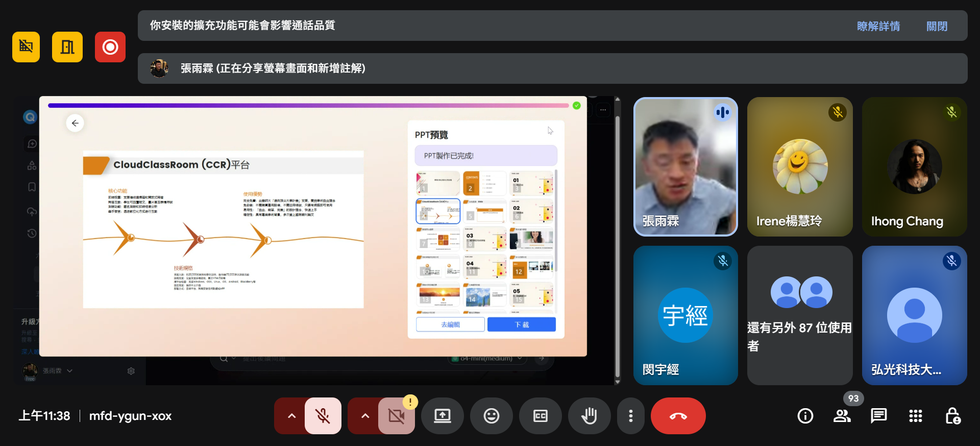Screen dimensions: 980x446
Task: Click the 去編輯 button in the PPT preview
Action: coord(450,324)
